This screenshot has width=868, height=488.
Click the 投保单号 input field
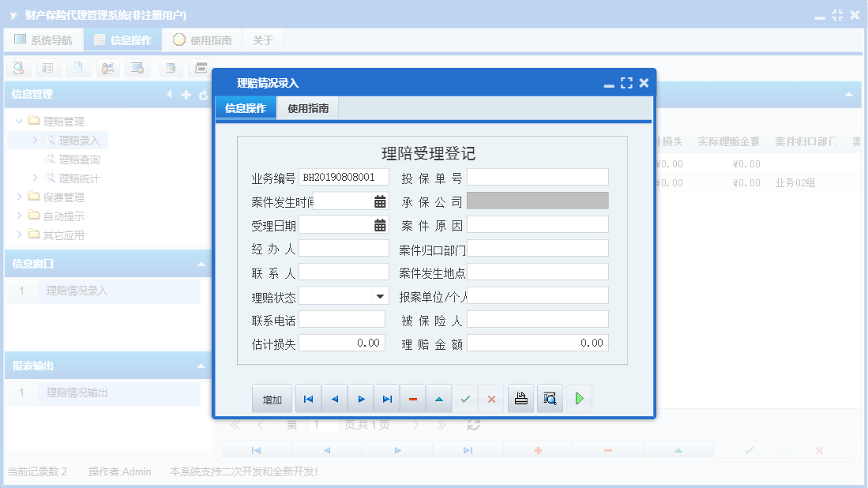click(538, 176)
